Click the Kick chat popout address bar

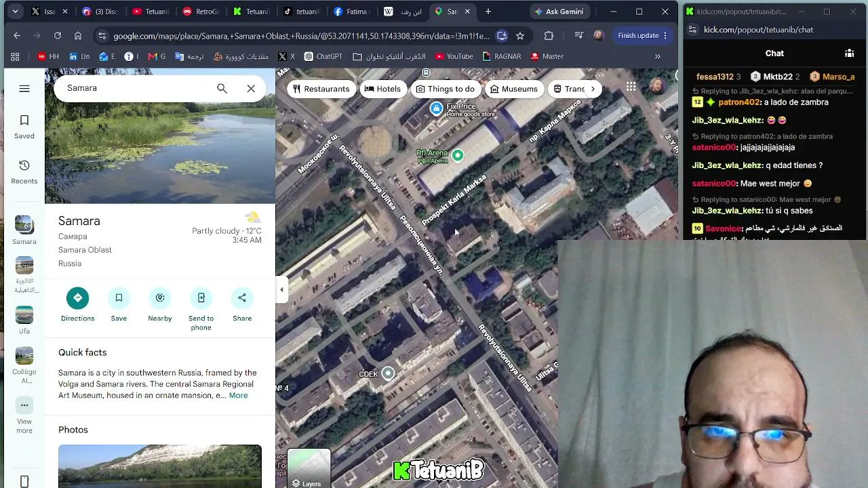click(759, 30)
